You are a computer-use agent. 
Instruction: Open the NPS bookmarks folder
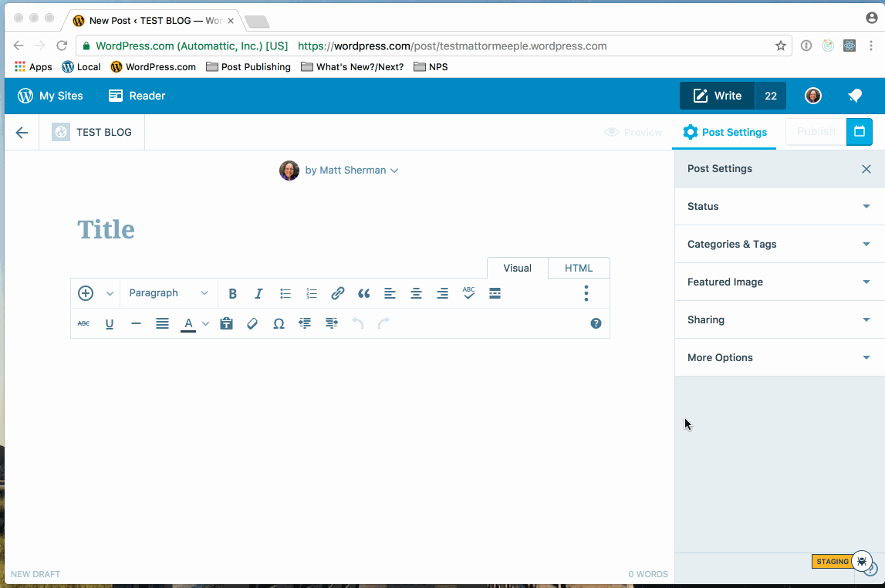click(x=431, y=66)
